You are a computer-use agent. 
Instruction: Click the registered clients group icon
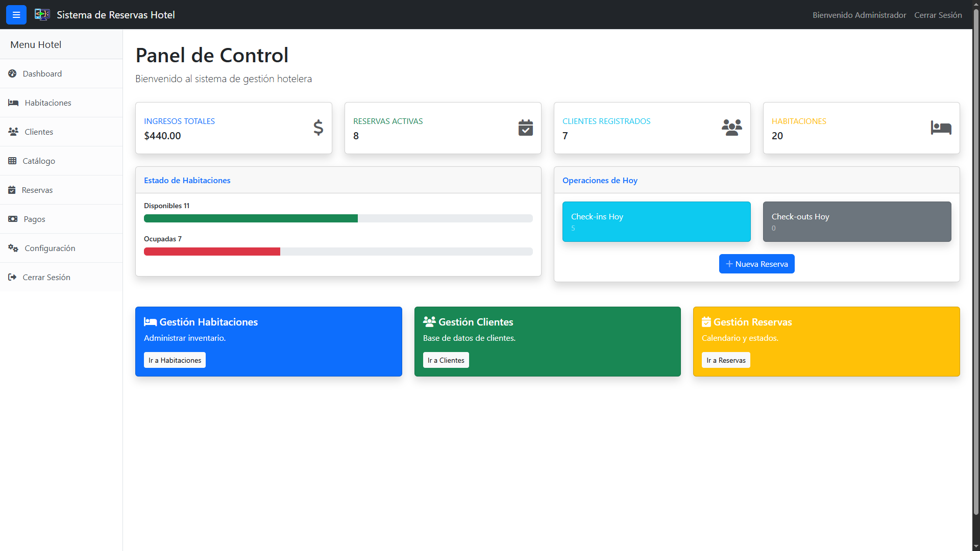click(731, 128)
